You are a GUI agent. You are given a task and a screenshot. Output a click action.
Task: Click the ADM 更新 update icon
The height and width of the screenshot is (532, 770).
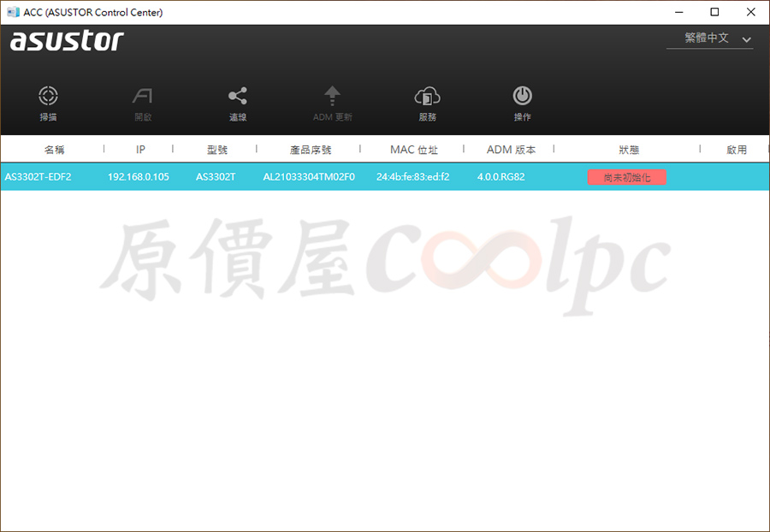point(333,96)
